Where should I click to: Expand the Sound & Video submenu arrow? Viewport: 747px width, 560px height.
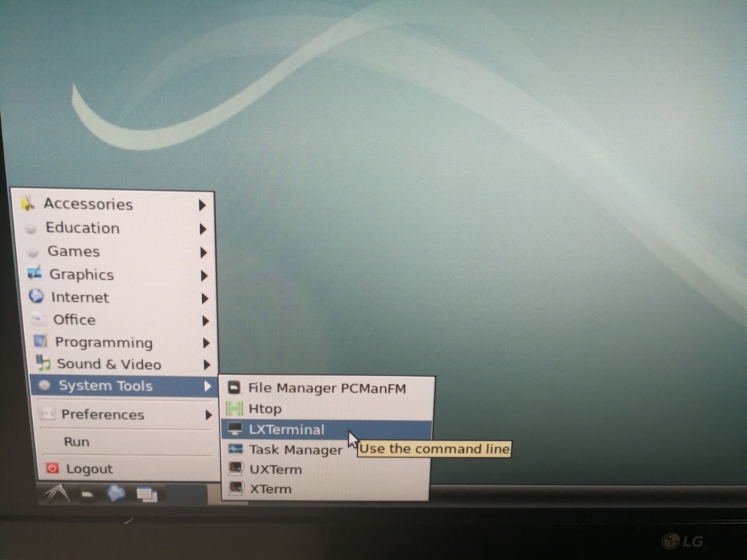[206, 365]
